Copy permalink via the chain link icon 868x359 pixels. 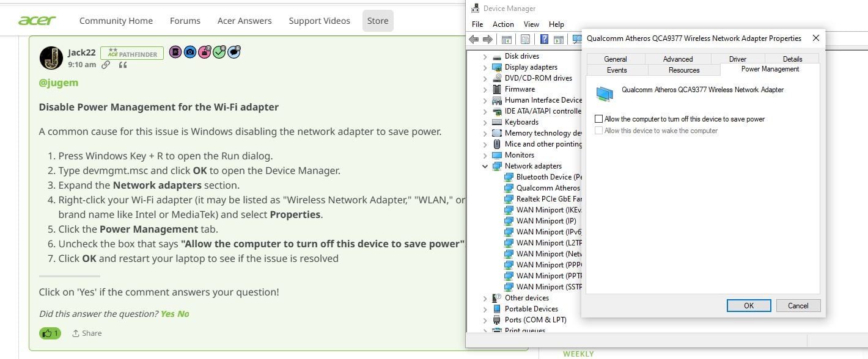(106, 65)
